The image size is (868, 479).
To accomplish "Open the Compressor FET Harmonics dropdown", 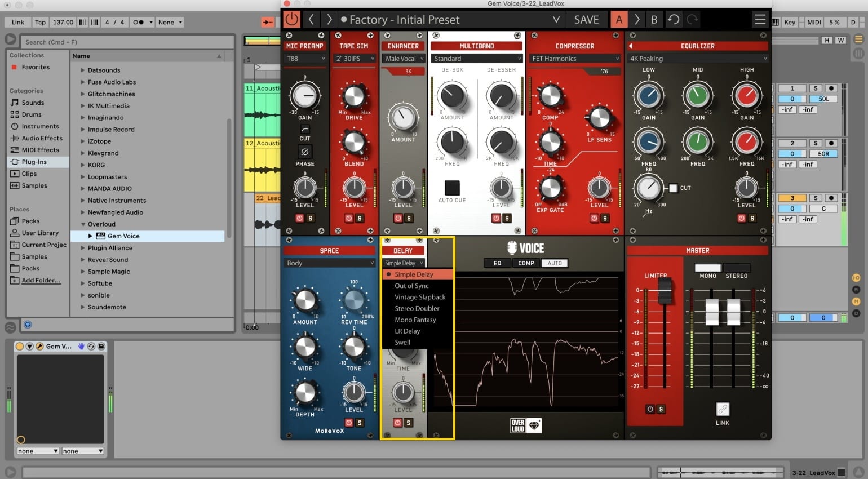I will 575,59.
